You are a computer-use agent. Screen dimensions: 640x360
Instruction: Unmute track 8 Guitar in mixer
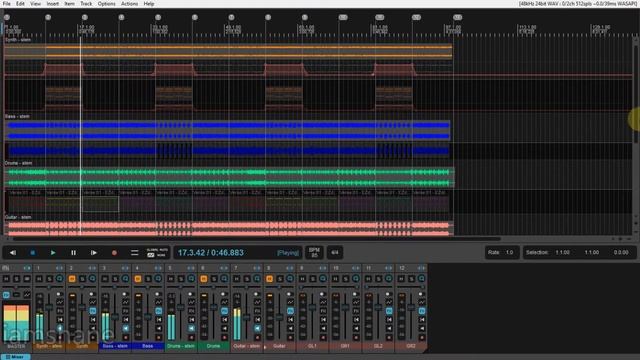click(269, 279)
